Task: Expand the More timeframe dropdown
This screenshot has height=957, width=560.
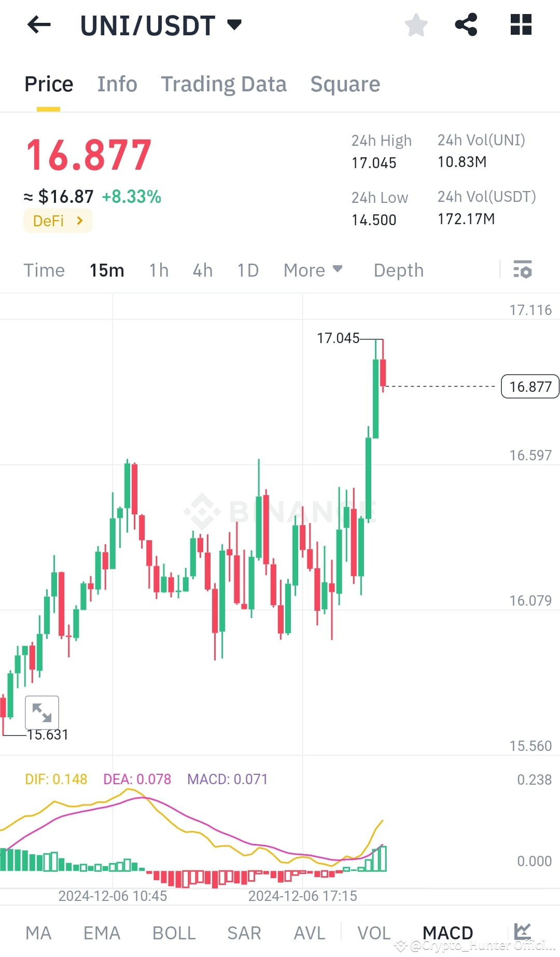Action: pyautogui.click(x=313, y=270)
